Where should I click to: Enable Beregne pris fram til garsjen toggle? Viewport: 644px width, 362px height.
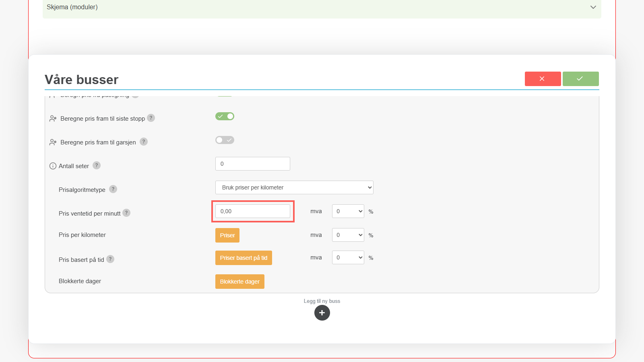coord(225,140)
